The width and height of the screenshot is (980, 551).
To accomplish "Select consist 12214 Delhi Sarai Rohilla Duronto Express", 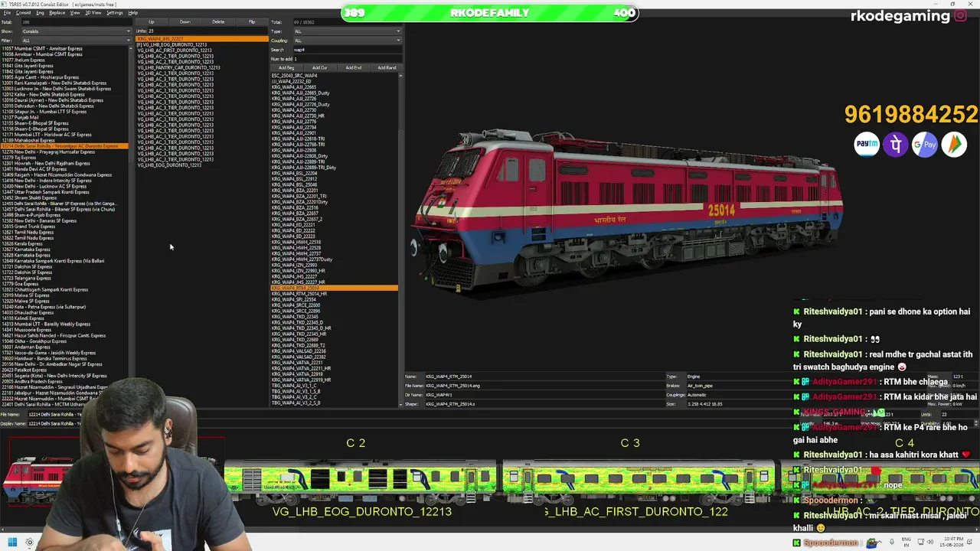I will pos(65,146).
